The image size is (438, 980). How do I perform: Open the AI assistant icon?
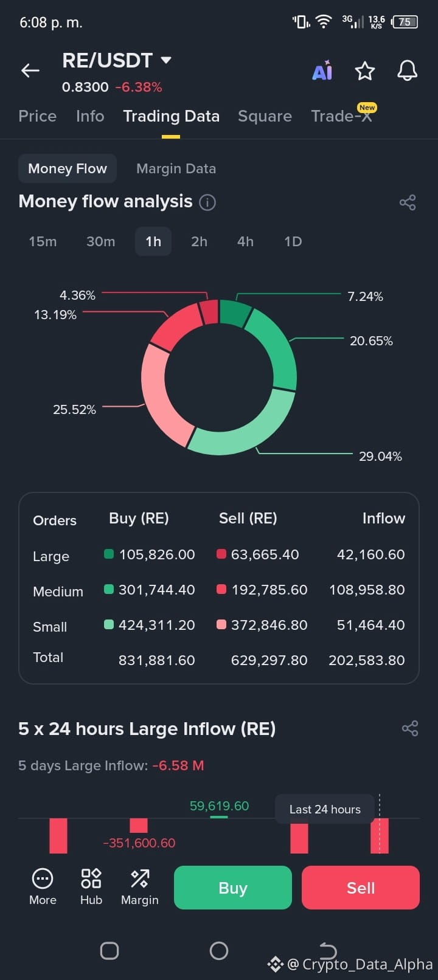pyautogui.click(x=322, y=71)
